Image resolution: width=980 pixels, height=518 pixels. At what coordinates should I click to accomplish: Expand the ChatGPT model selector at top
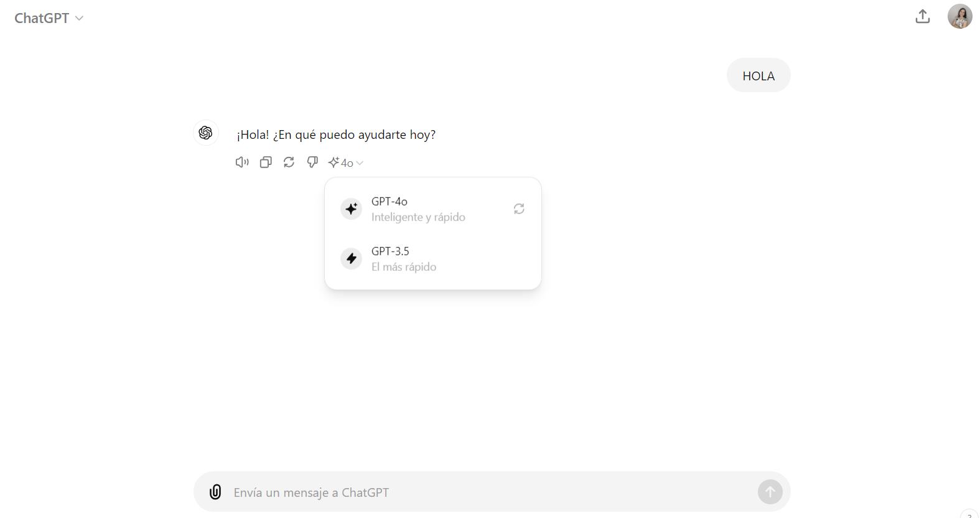(x=49, y=18)
